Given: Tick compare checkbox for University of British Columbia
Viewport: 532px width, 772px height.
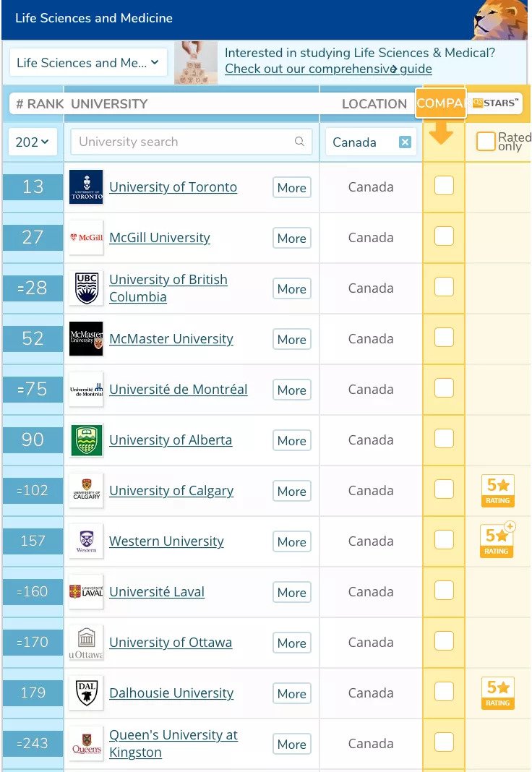Looking at the screenshot, I should pos(444,287).
